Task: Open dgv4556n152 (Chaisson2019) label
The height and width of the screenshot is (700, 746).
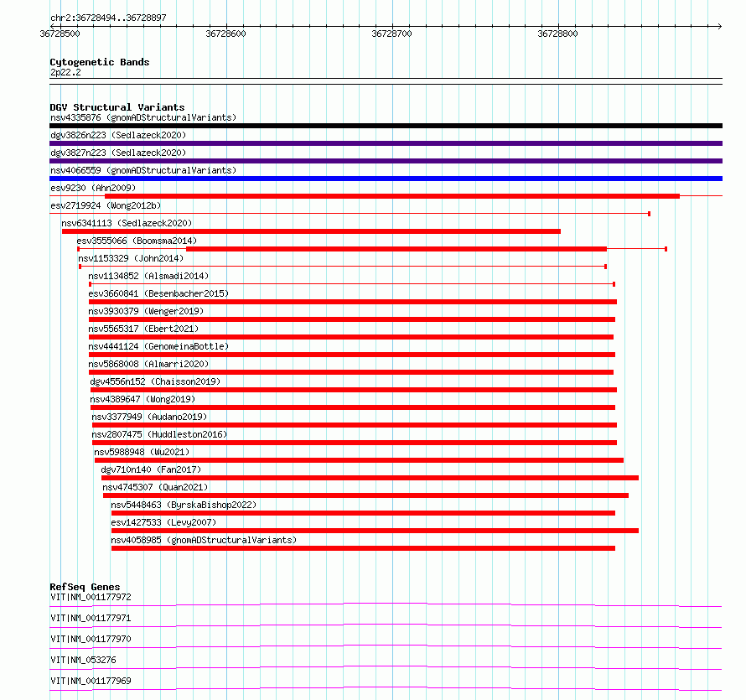Action: pyautogui.click(x=155, y=381)
